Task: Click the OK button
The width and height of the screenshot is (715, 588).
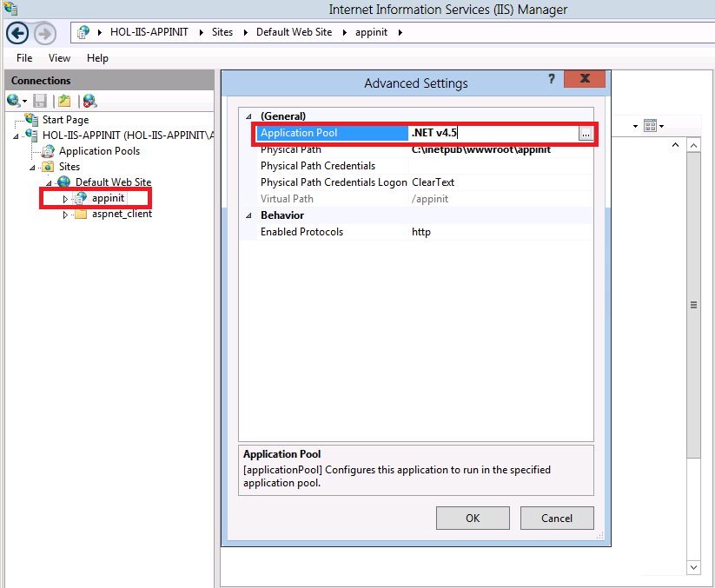Action: (473, 518)
